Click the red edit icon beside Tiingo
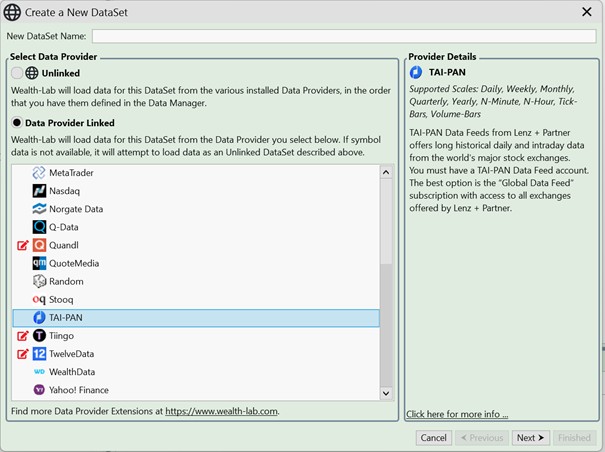This screenshot has width=605, height=452. click(23, 336)
